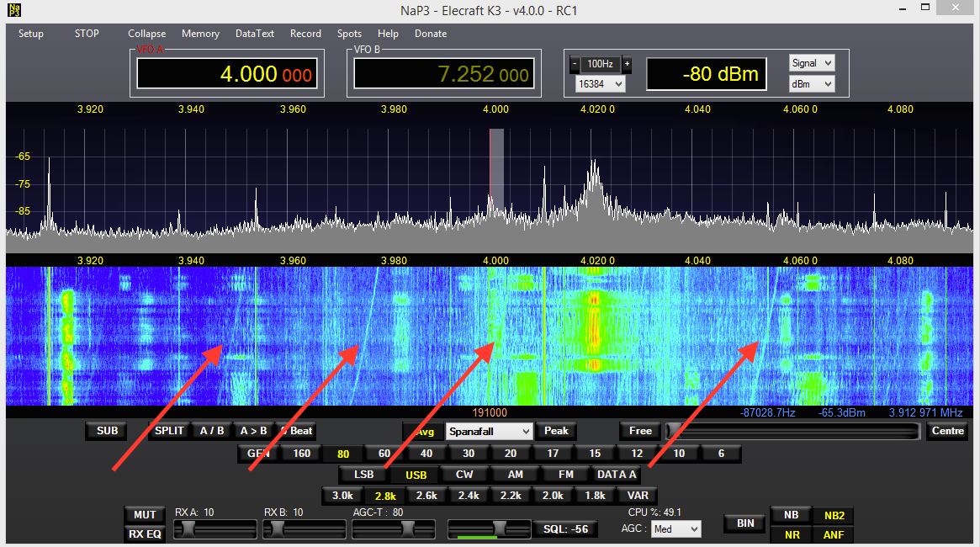Click the NaP3 application icon in title bar
980x547 pixels.
pos(13,11)
